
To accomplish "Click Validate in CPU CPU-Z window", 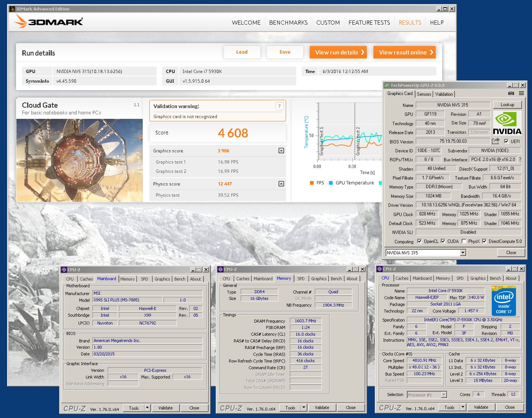I will click(481, 407).
